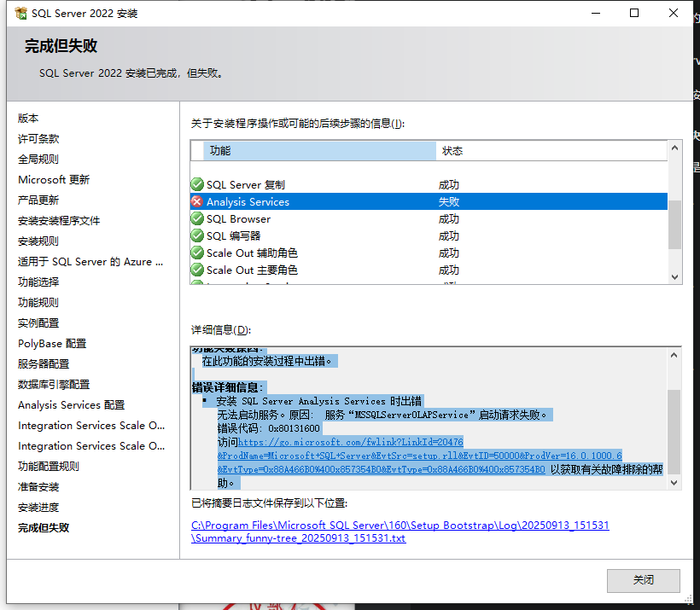Click the green check icon beside Scale Out 辅助角色
Image resolution: width=700 pixels, height=610 pixels.
coord(197,253)
